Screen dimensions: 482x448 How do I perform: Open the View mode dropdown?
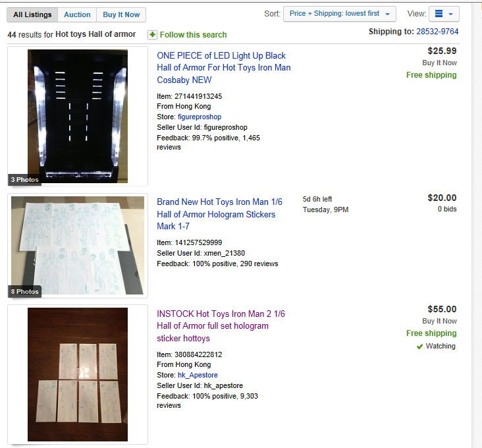tap(444, 14)
